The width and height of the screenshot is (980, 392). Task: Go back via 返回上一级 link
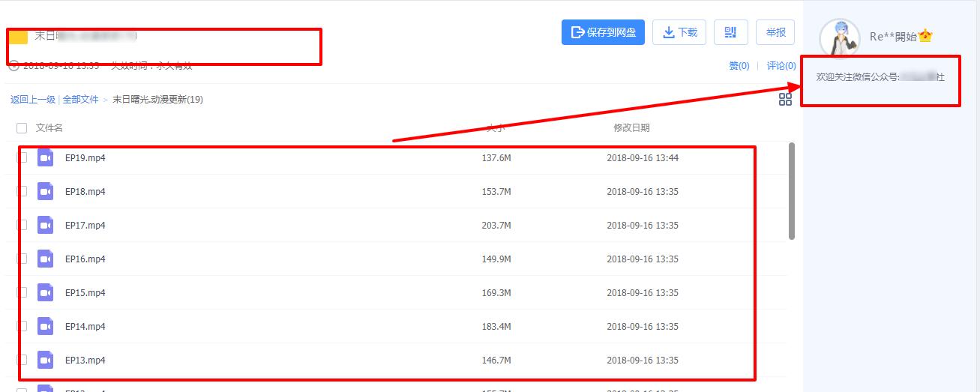pyautogui.click(x=33, y=100)
